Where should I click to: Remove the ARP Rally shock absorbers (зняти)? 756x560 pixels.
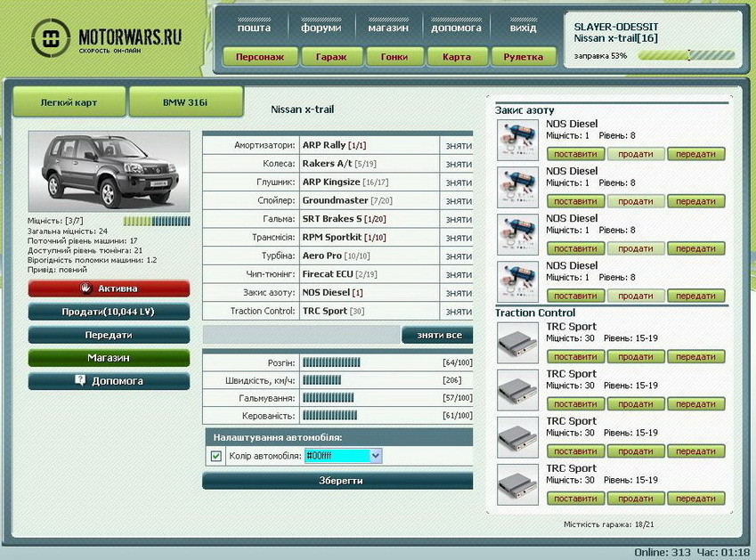[x=459, y=145]
